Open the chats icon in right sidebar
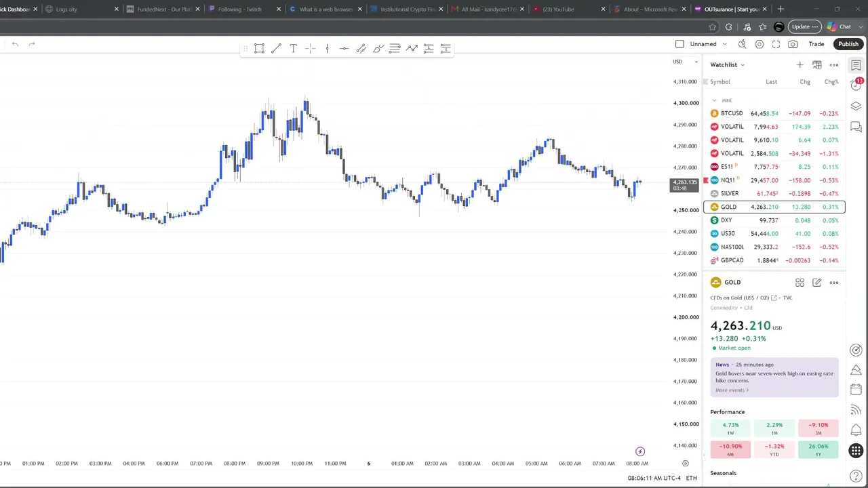The width and height of the screenshot is (868, 488). click(856, 127)
